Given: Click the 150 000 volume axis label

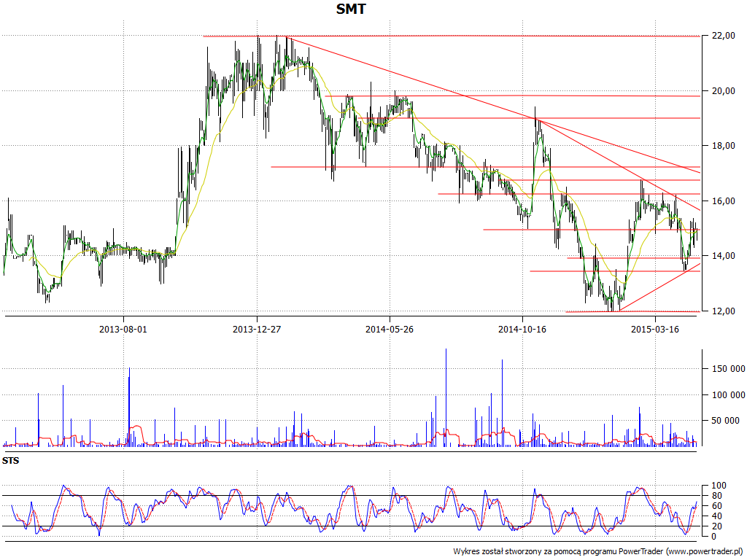Looking at the screenshot, I should [x=728, y=369].
